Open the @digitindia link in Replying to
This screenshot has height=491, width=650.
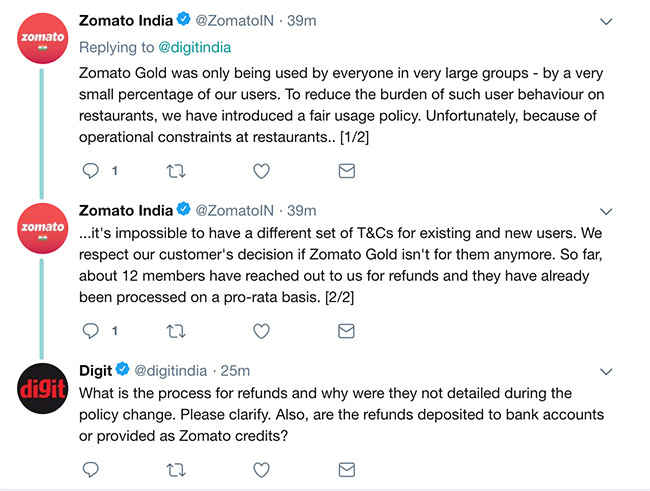194,47
